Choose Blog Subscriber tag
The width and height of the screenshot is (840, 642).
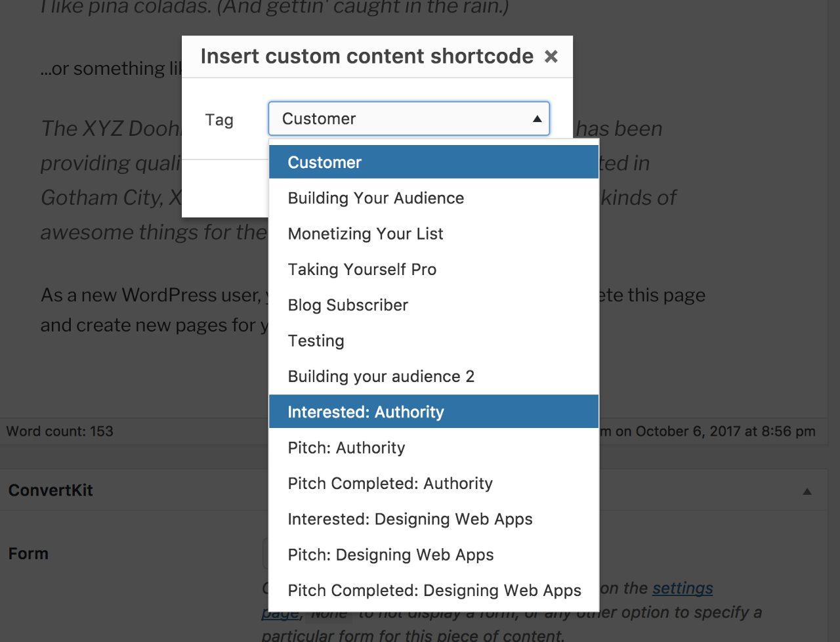click(x=434, y=305)
